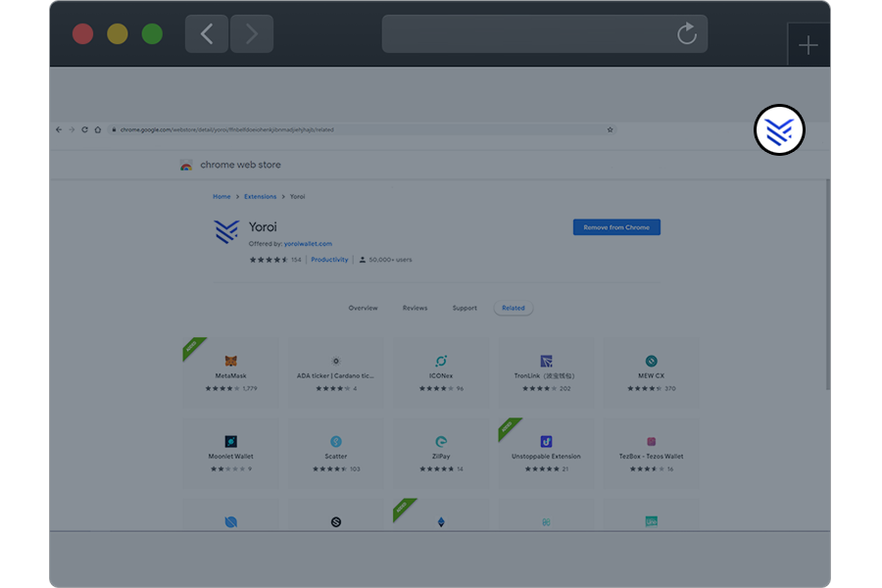Open the Moonlet Wallet icon
The image size is (882, 588).
[230, 441]
